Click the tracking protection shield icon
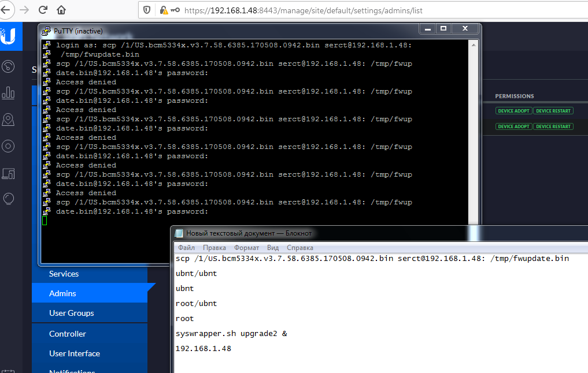The height and width of the screenshot is (373, 588). pyautogui.click(x=147, y=10)
